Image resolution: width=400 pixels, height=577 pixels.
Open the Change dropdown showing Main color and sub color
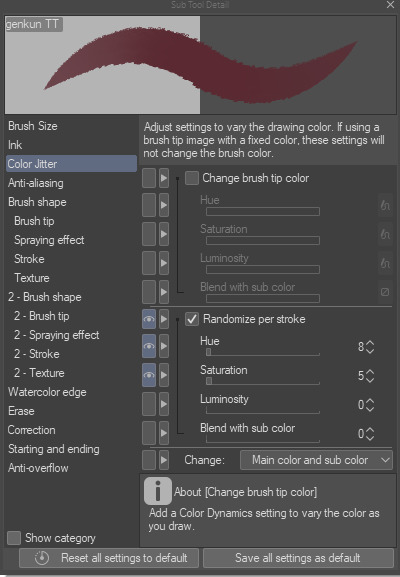[x=316, y=460]
